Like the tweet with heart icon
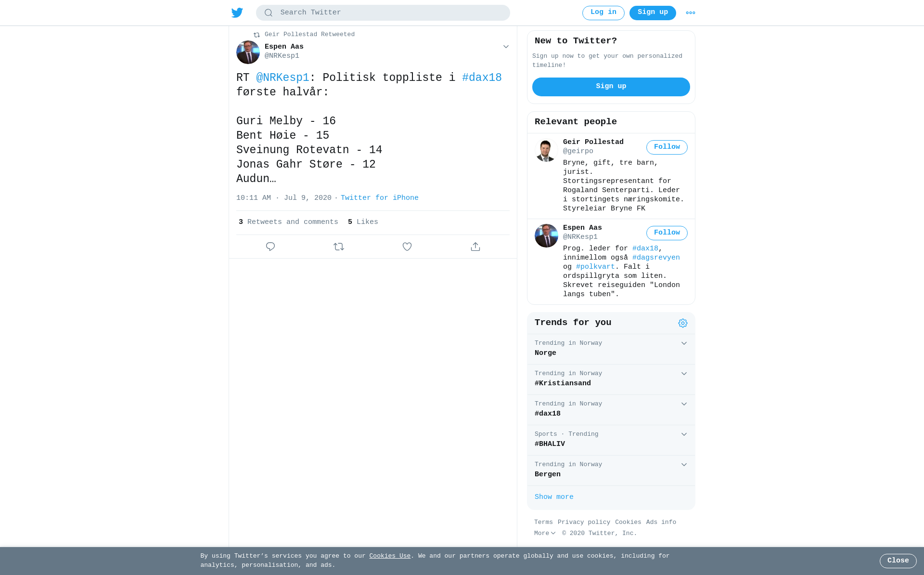 coord(407,247)
